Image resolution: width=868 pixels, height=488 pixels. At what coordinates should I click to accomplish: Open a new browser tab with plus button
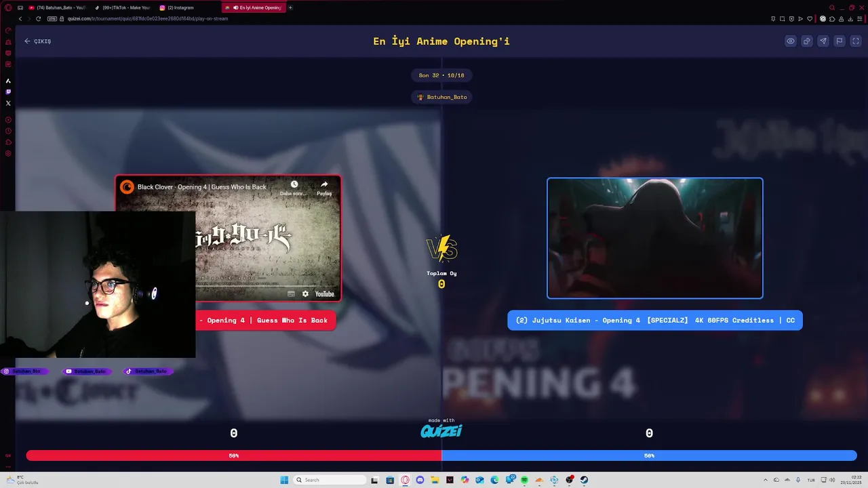click(x=290, y=7)
